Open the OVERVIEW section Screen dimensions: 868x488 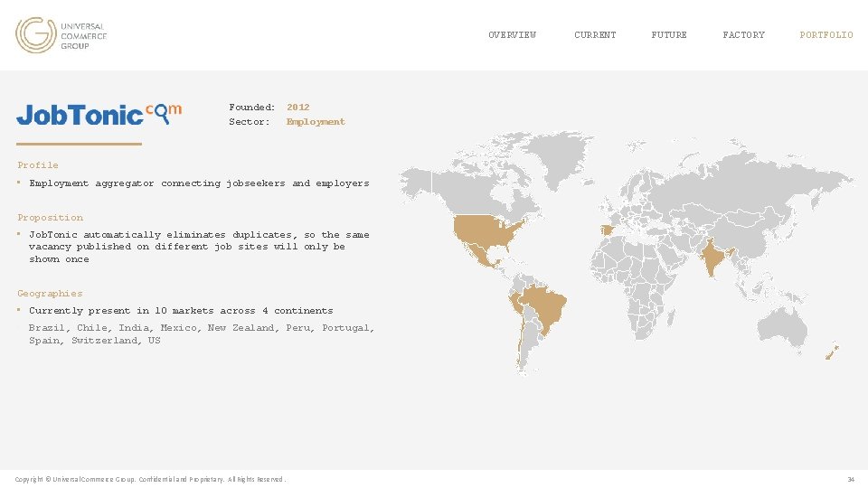512,35
